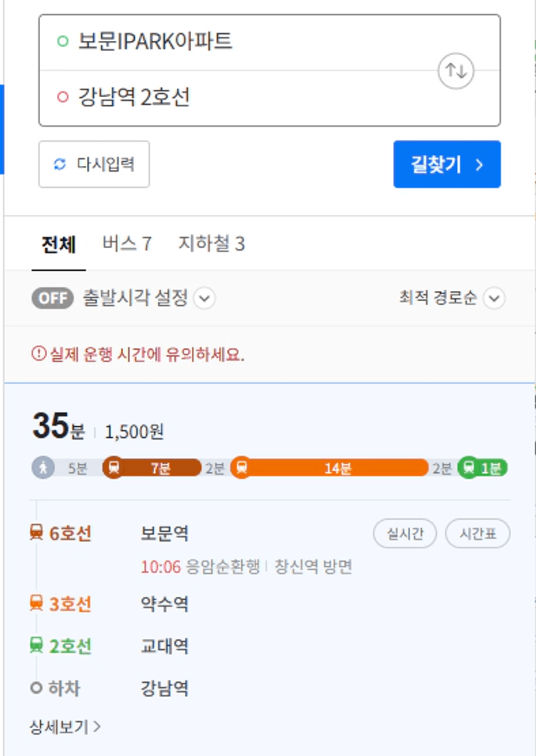Expand the 출발시각 설정 dropdown arrow
The width and height of the screenshot is (536, 756).
click(205, 298)
